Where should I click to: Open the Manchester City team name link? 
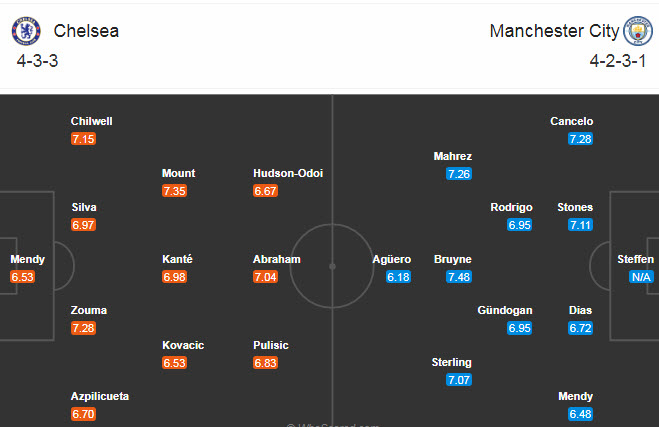[x=554, y=31]
